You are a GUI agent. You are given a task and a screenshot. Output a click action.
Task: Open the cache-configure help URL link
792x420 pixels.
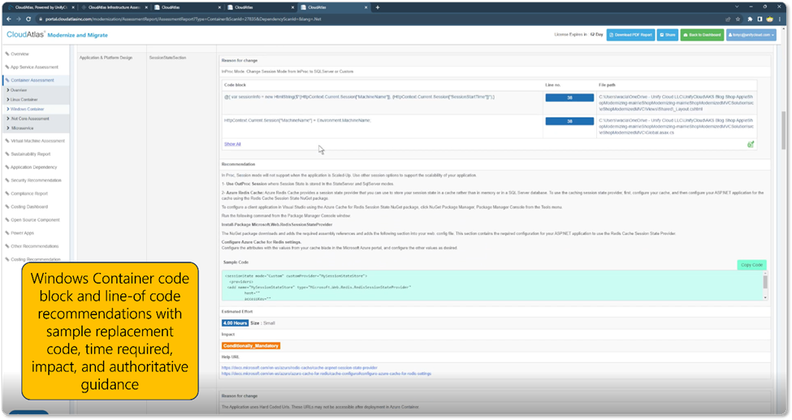pos(326,374)
